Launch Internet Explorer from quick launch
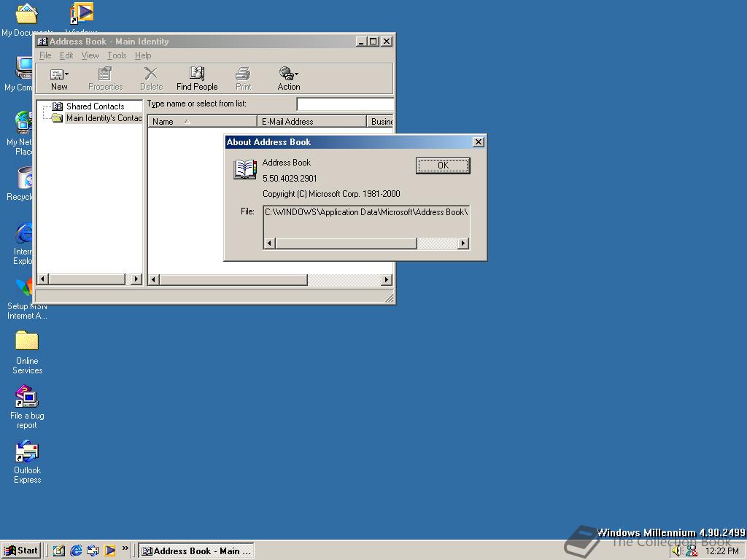Screen dimensions: 747x560 [76, 551]
